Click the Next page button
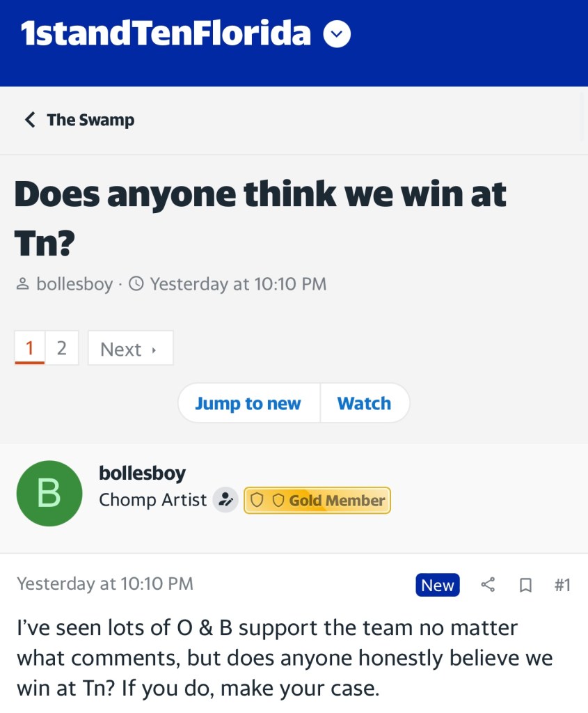This screenshot has width=588, height=713. (x=130, y=348)
